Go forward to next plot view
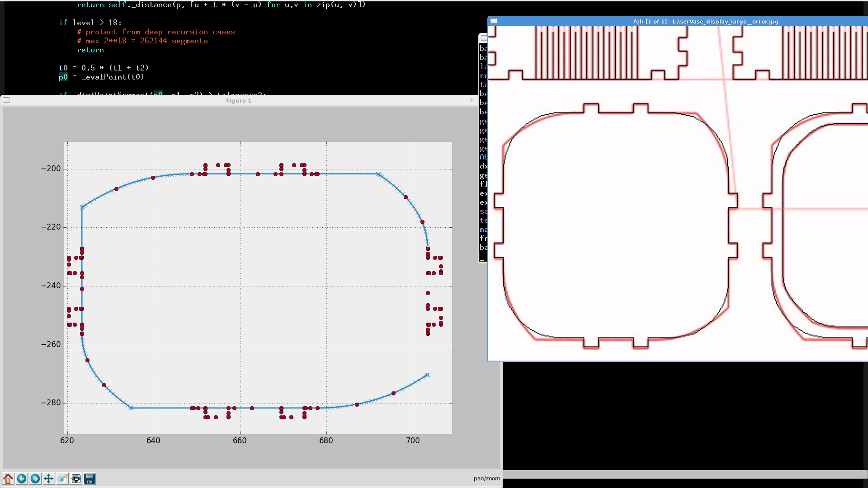Screen dimensions: 868x488 pos(35,479)
